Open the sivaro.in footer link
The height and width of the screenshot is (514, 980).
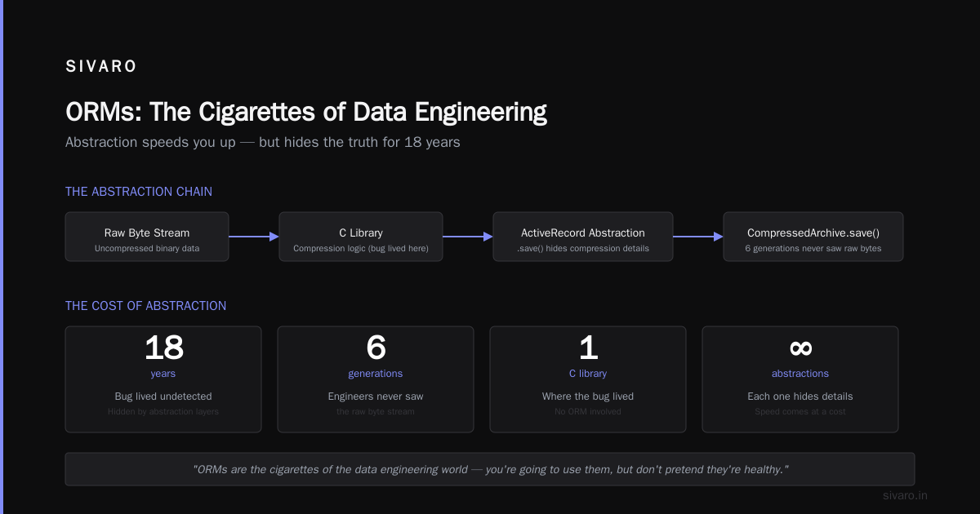click(x=905, y=495)
